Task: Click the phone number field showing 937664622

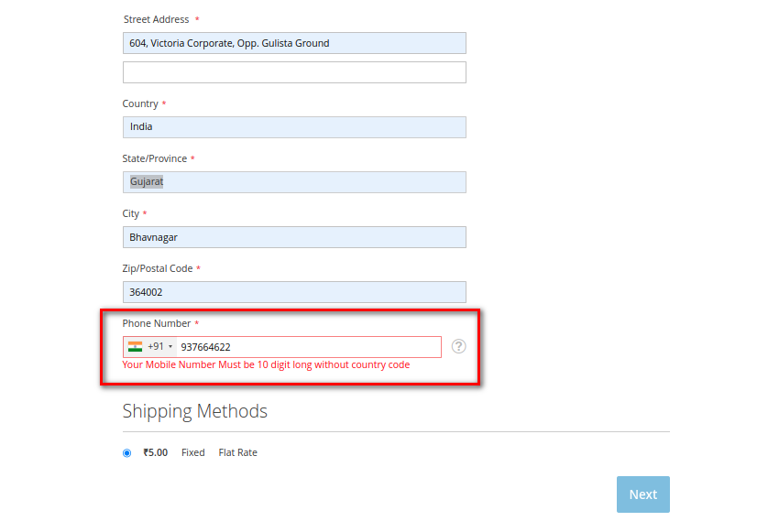Action: point(308,347)
